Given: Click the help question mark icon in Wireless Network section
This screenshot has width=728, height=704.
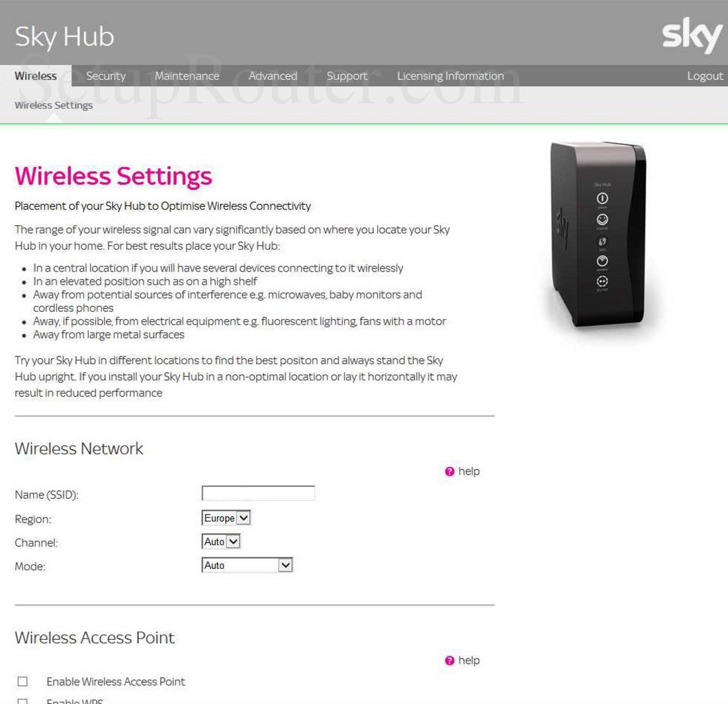Looking at the screenshot, I should pyautogui.click(x=449, y=471).
